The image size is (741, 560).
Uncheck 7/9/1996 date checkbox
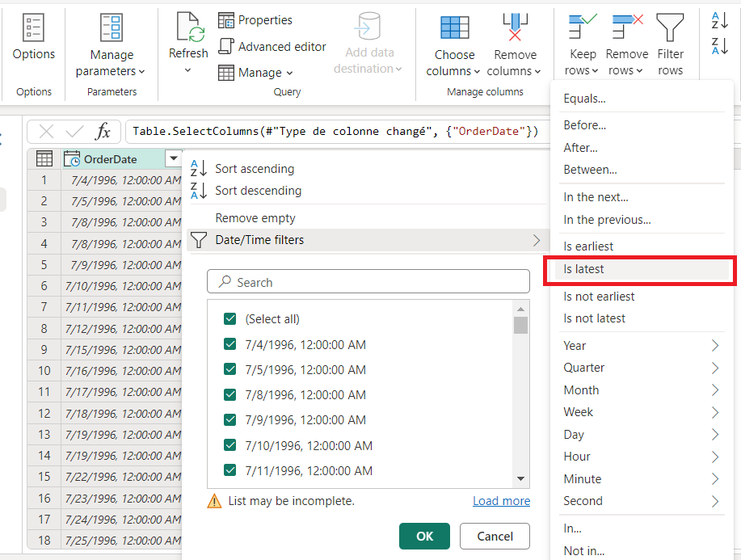click(230, 419)
